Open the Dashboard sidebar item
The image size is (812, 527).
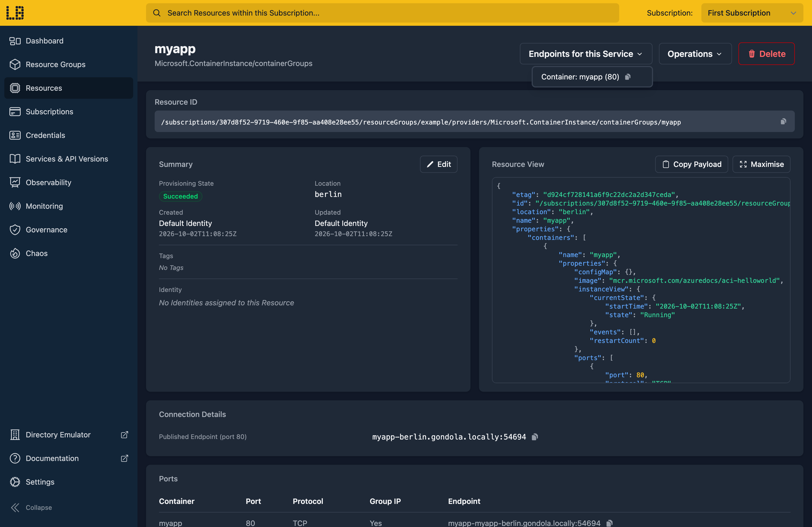click(x=68, y=41)
